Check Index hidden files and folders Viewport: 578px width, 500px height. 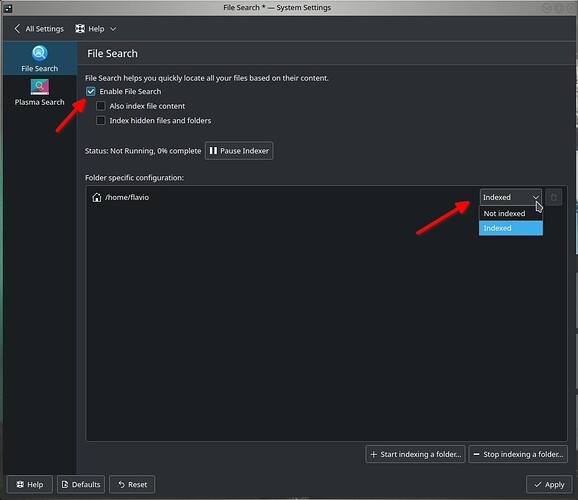tap(101, 121)
